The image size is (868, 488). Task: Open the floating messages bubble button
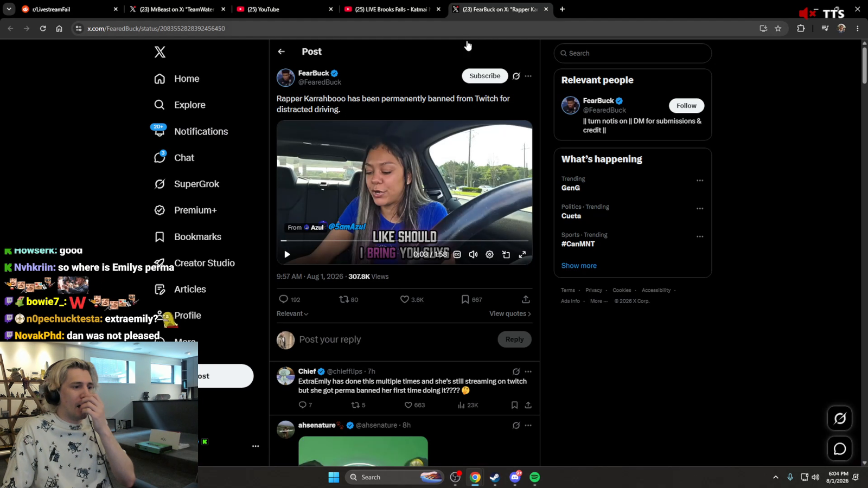(x=840, y=449)
